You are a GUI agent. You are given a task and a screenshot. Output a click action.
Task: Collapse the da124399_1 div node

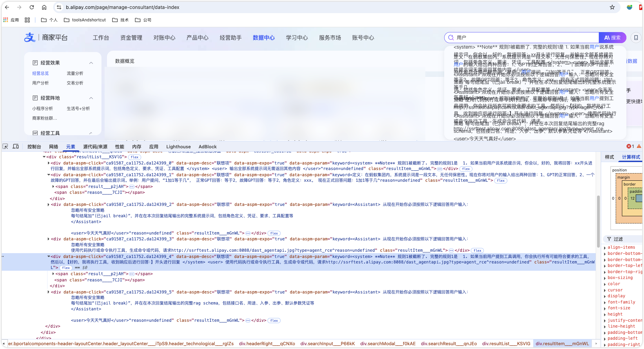pyautogui.click(x=49, y=175)
